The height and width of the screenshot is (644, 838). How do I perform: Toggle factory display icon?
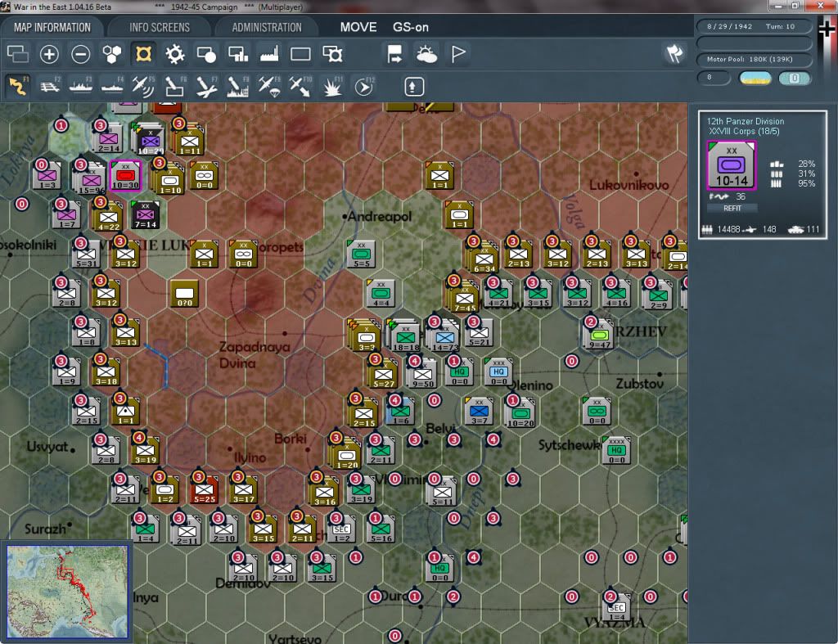point(268,54)
